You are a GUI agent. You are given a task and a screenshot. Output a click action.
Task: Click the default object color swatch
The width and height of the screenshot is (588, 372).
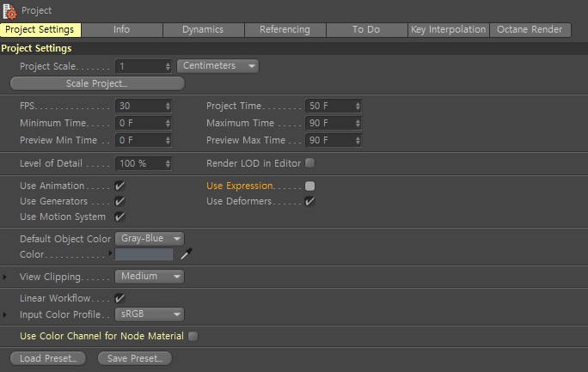tap(144, 254)
